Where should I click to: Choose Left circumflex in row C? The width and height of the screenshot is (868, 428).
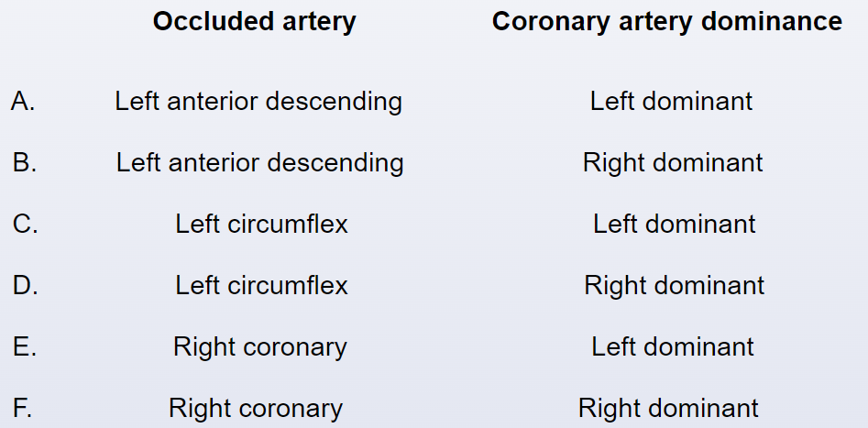(261, 225)
